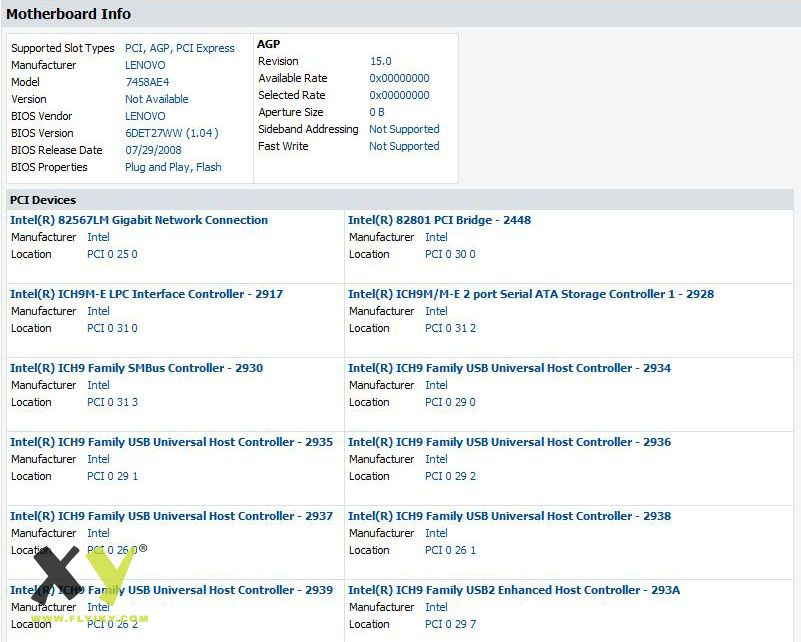This screenshot has height=642, width=801.
Task: Select the "Sideband Addressing" label
Action: point(308,129)
